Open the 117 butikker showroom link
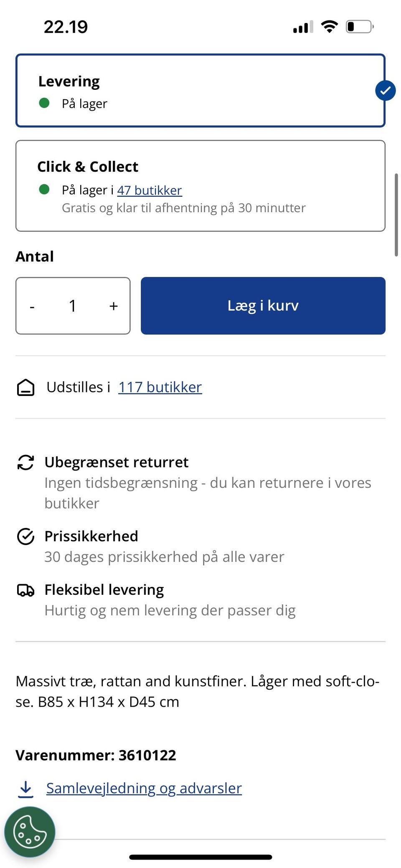 pyautogui.click(x=160, y=387)
